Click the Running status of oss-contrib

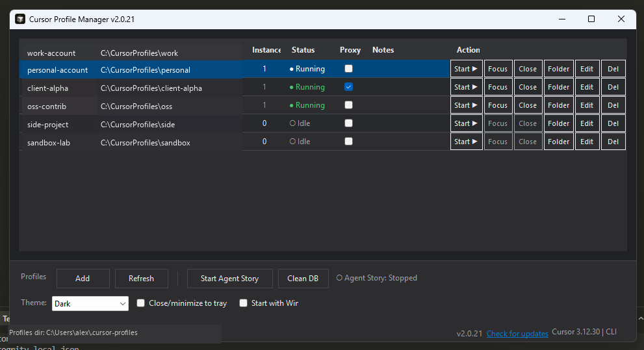307,105
